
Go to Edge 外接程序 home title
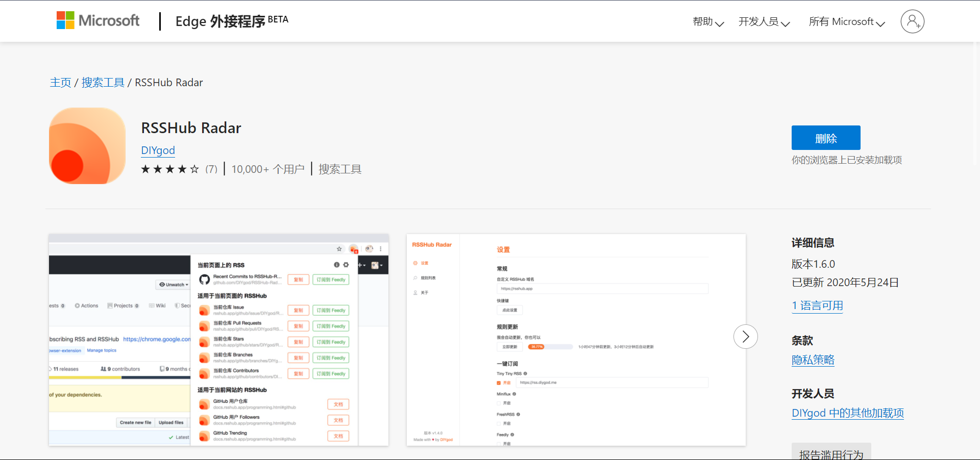[x=232, y=21]
